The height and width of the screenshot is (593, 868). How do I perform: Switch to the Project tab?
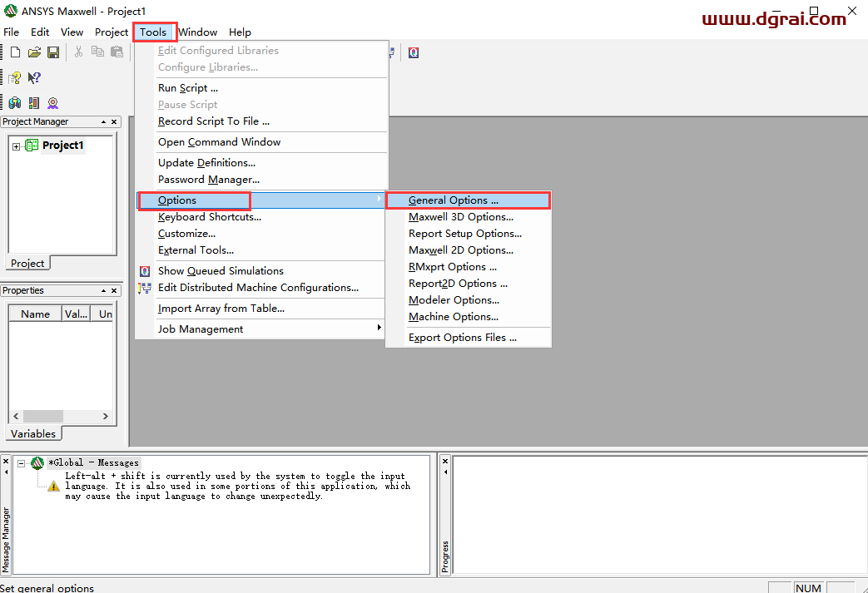point(27,264)
